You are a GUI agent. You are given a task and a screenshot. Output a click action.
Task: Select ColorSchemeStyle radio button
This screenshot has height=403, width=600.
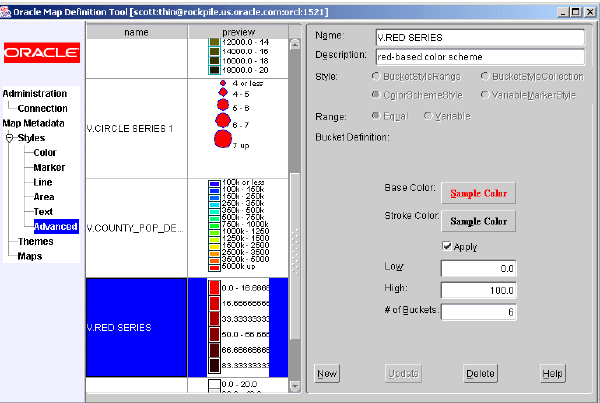[417, 95]
